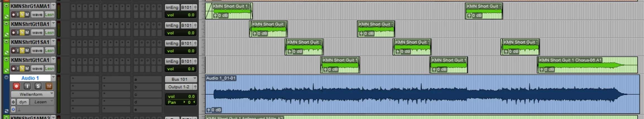Open send slot e on Audio 1

tap(147, 110)
